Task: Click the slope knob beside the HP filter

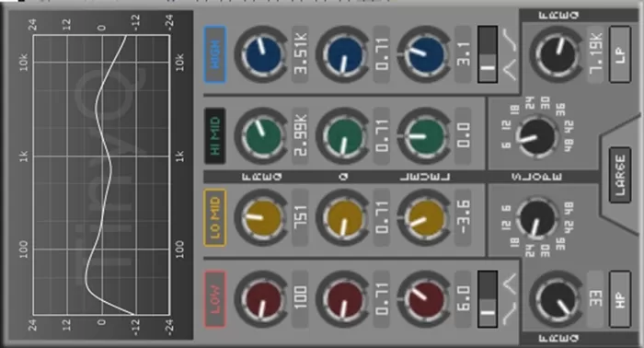Action: [x=536, y=217]
